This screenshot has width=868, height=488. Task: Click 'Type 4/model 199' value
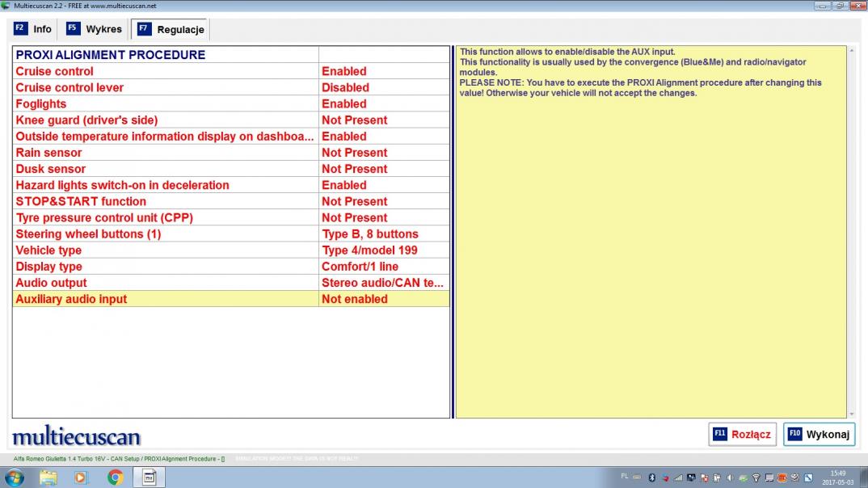click(369, 250)
